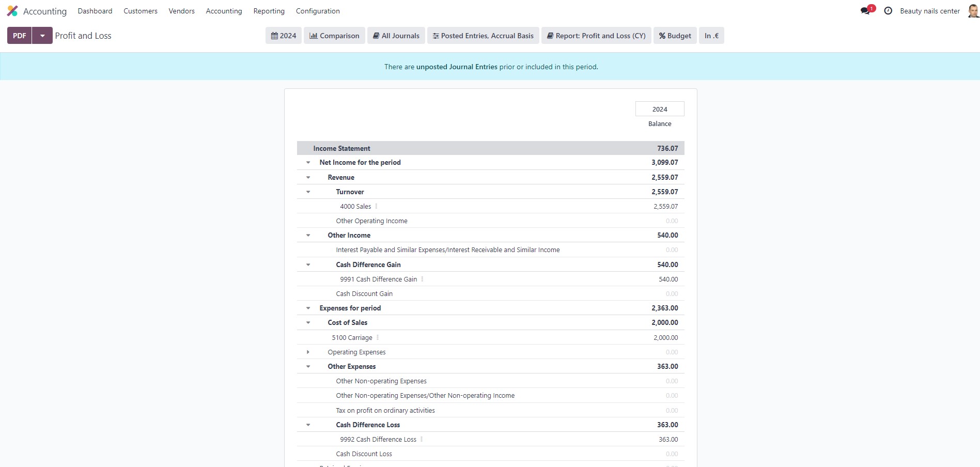Click the dots beside 9992 Cash Difference Loss

click(x=422, y=439)
